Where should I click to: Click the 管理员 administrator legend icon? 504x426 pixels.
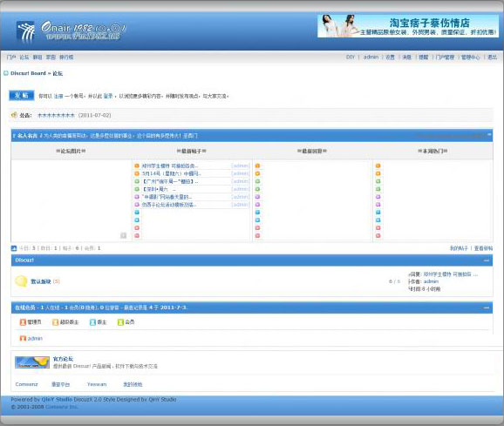23,322
